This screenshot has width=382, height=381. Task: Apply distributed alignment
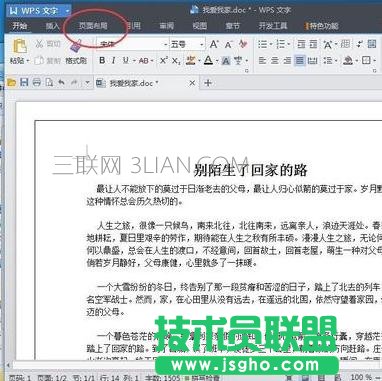click(x=312, y=60)
